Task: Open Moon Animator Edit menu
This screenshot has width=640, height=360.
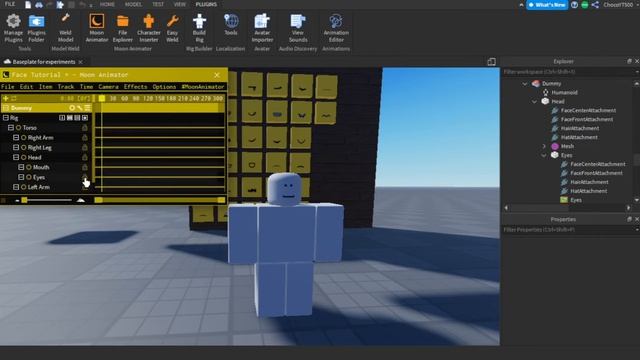Action: [27, 87]
